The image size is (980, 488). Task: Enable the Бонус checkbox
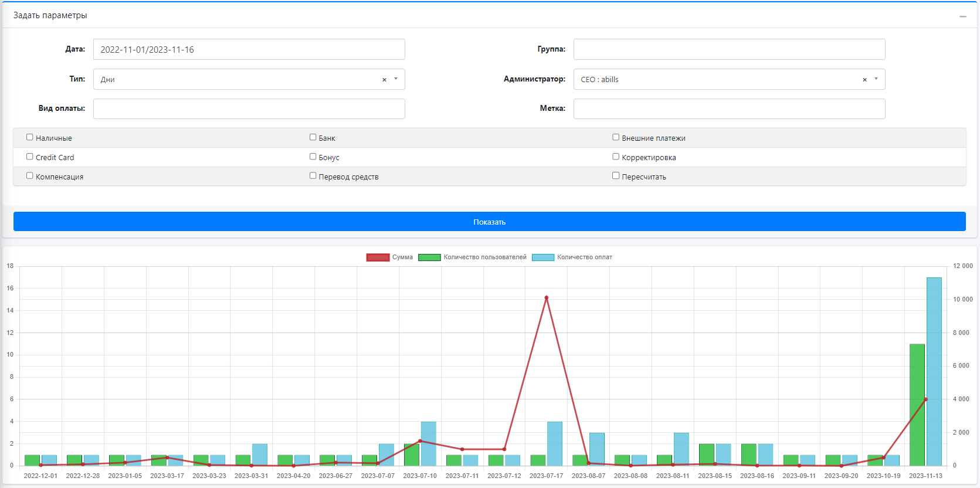[313, 157]
